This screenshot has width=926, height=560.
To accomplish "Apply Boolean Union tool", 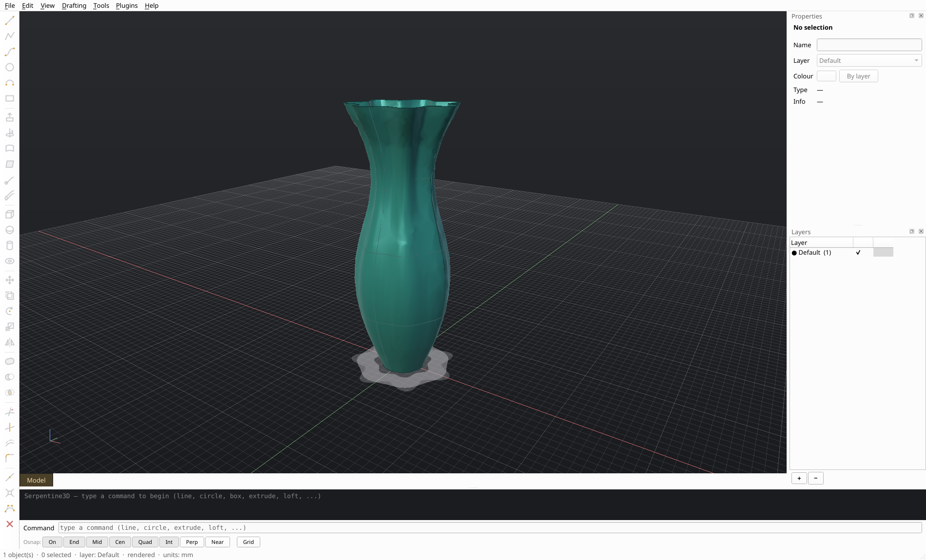I will (10, 361).
